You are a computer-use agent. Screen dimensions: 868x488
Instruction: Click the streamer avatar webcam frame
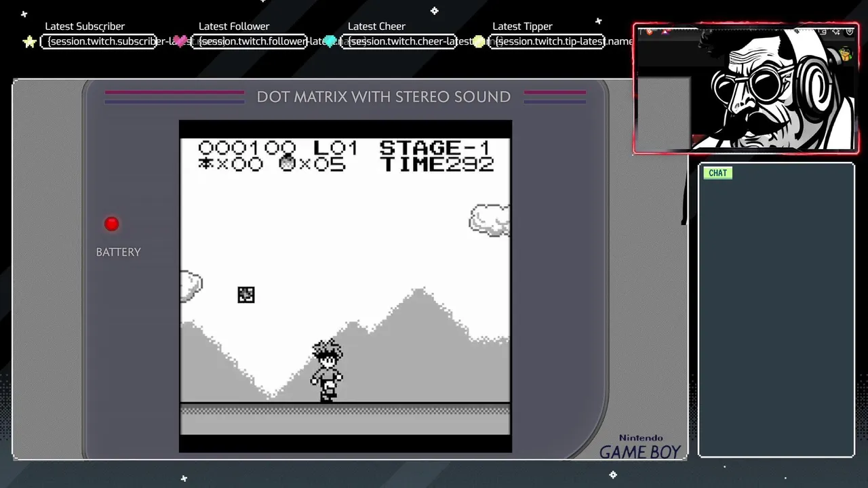[746, 88]
